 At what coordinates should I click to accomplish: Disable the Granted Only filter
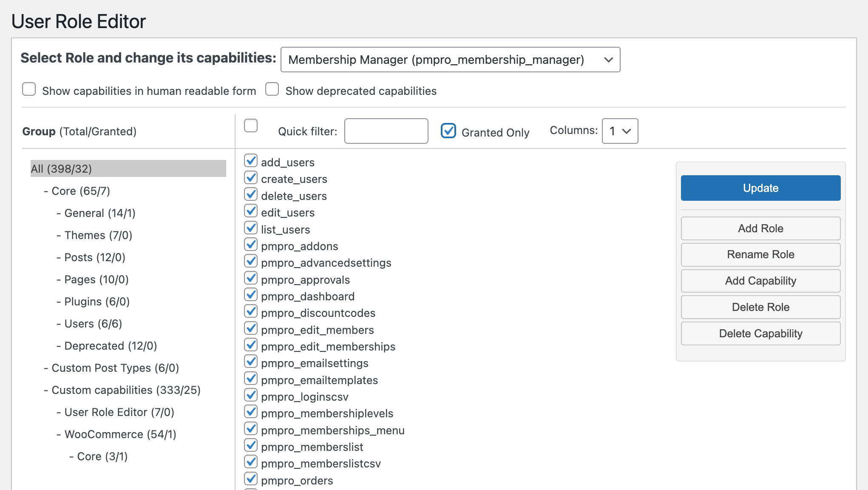tap(448, 131)
